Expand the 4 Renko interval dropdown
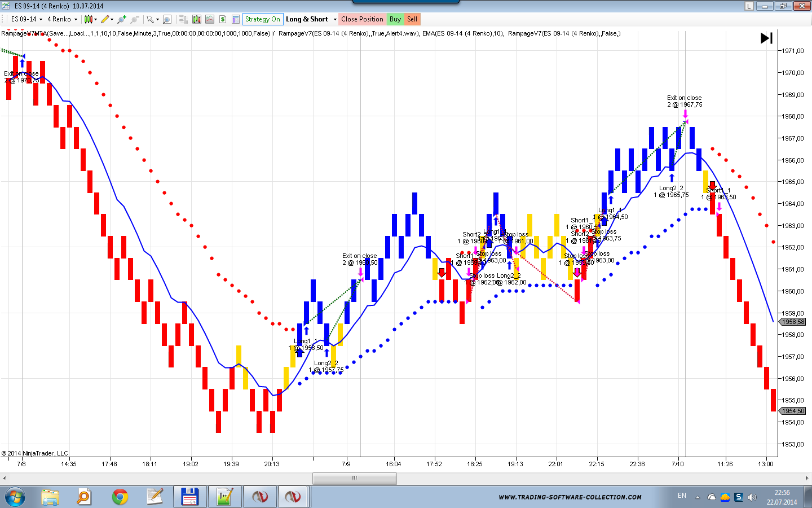Image resolution: width=812 pixels, height=508 pixels. click(62, 19)
